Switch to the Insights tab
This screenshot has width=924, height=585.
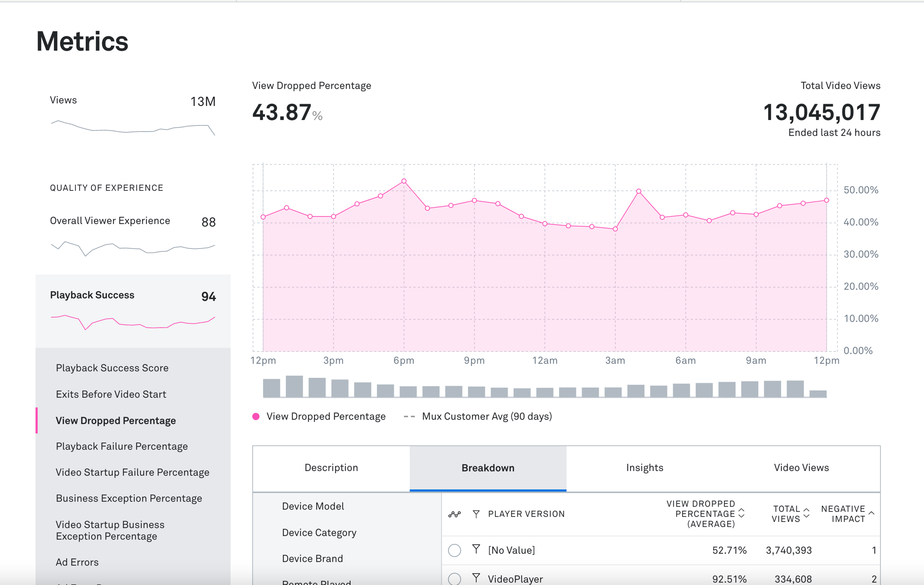click(644, 468)
